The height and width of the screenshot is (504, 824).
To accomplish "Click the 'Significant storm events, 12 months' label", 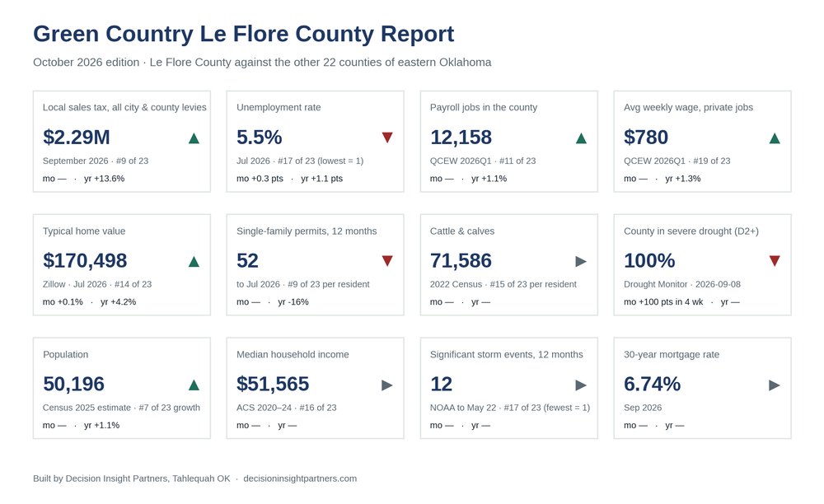I will 507,355.
